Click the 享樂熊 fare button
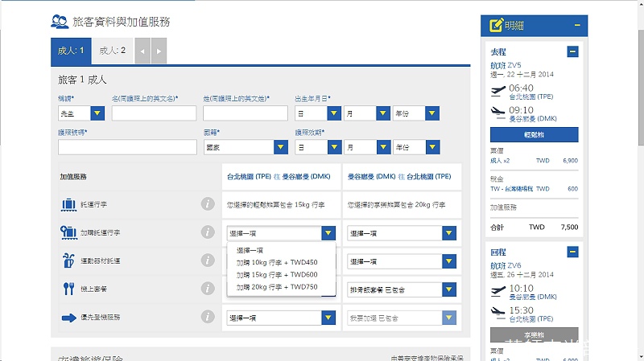Viewport: 644px width, 361px height. tap(534, 334)
